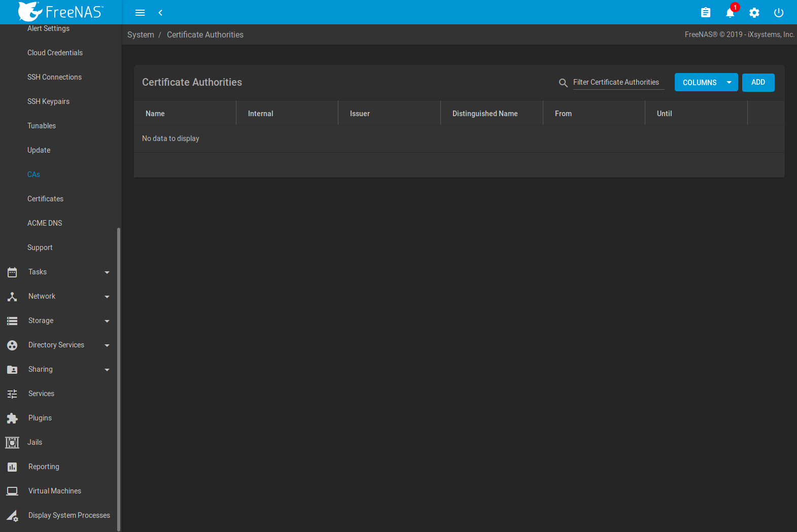Click the Virtual Machines laptop icon
Image resolution: width=797 pixels, height=532 pixels.
point(12,491)
